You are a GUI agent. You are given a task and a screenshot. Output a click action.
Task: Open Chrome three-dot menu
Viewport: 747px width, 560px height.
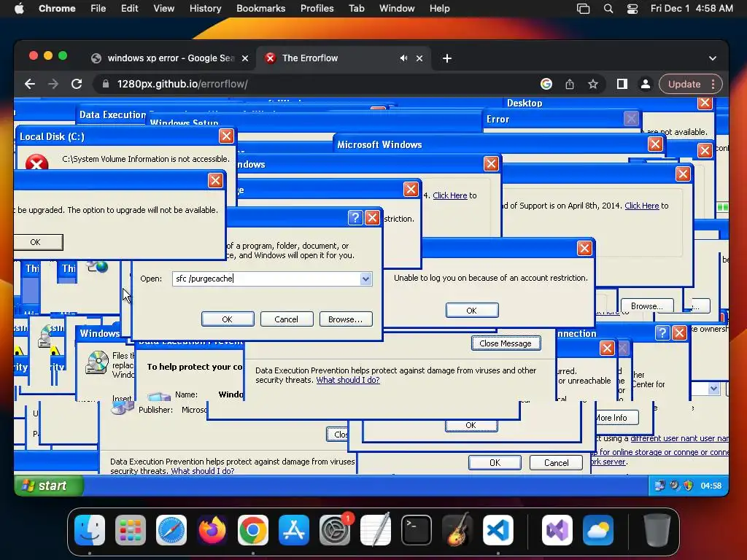tap(713, 85)
